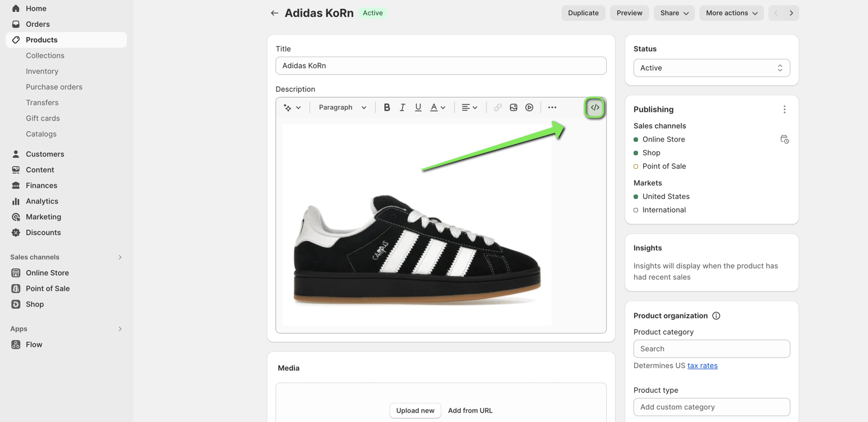Insert a link in the description
The image size is (868, 422).
[x=497, y=108]
